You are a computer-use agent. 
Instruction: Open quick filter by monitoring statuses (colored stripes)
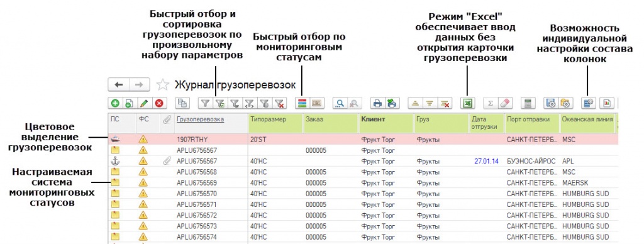302,104
